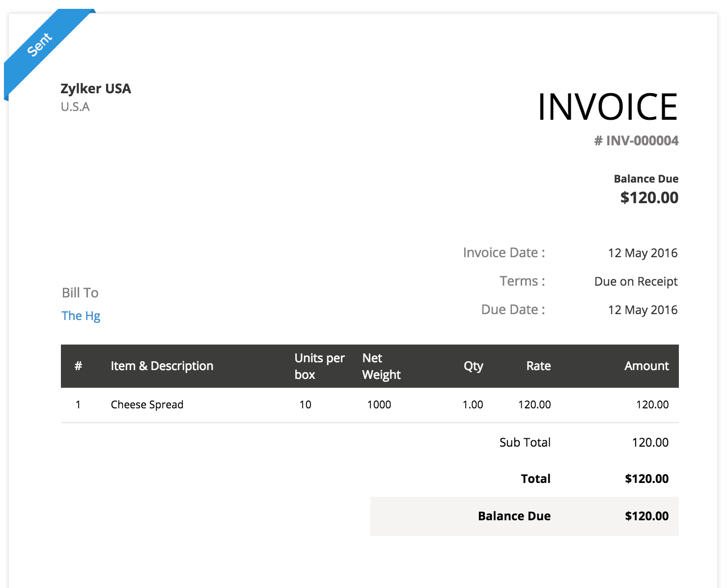
Task: Click the Rate column header
Action: coord(538,366)
